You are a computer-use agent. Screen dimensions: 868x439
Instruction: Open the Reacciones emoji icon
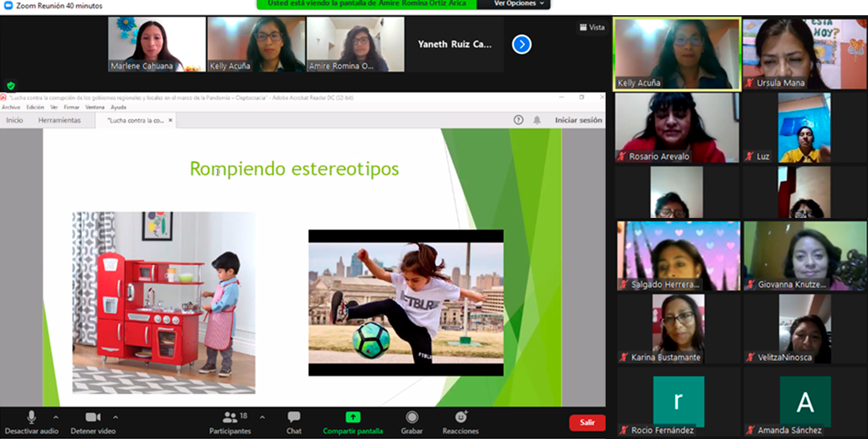[x=461, y=417]
